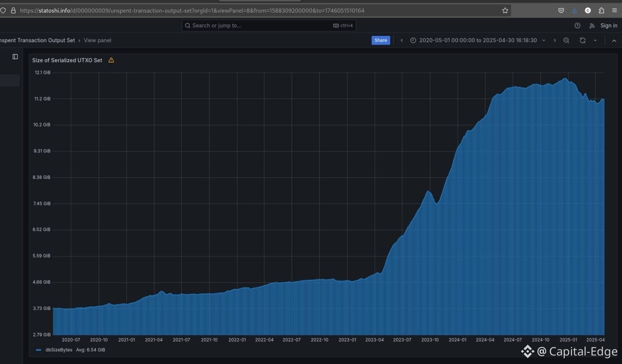The width and height of the screenshot is (622, 364).
Task: Click the 2020-10 x-axis label
Action: click(x=99, y=340)
